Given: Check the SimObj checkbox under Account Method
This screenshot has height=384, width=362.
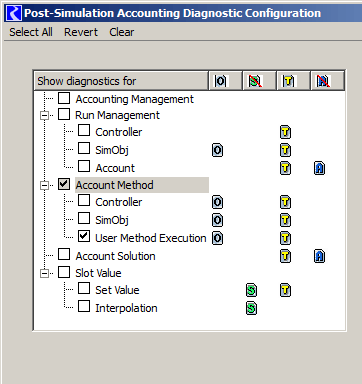Looking at the screenshot, I should click(84, 218).
